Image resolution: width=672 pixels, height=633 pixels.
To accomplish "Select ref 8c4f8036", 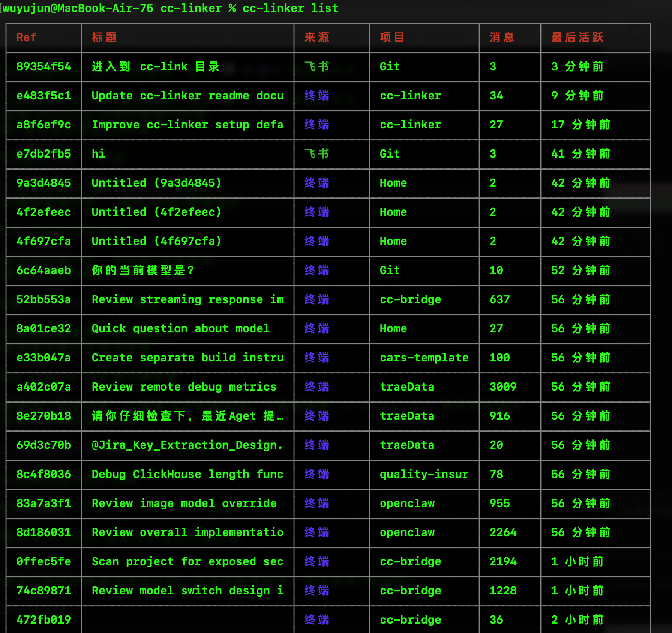I will pos(43,475).
